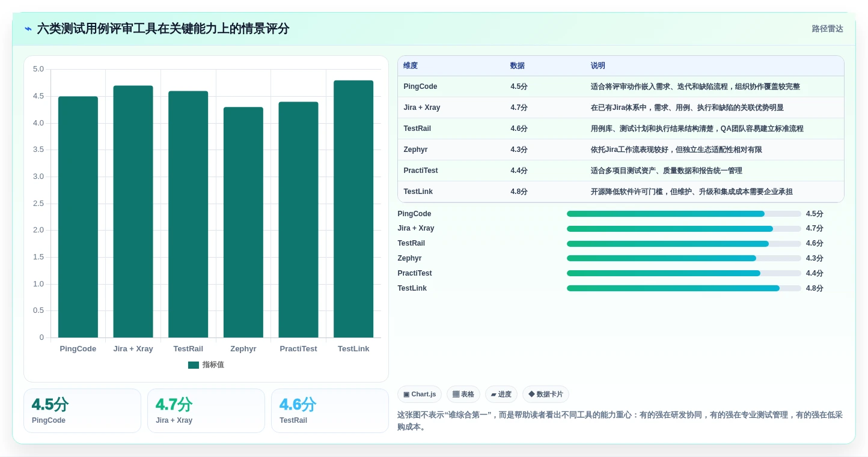The width and height of the screenshot is (868, 457).
Task: Select the 数据卡片 tag
Action: (546, 395)
